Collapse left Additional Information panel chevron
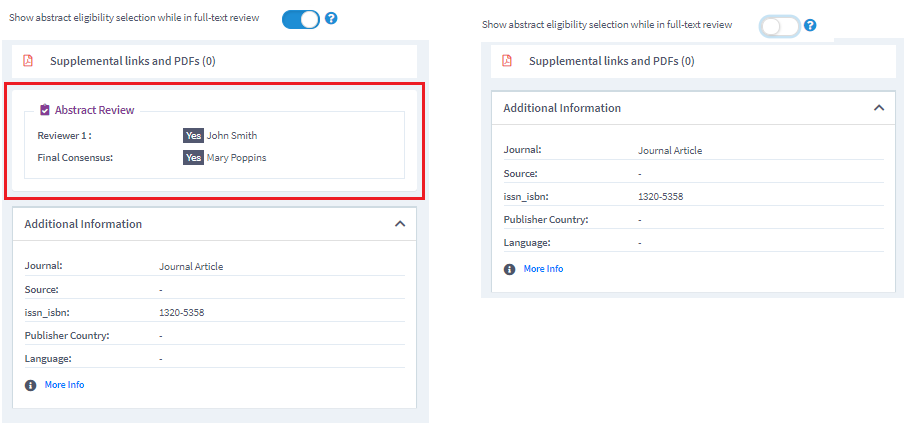The image size is (915, 430). click(400, 224)
